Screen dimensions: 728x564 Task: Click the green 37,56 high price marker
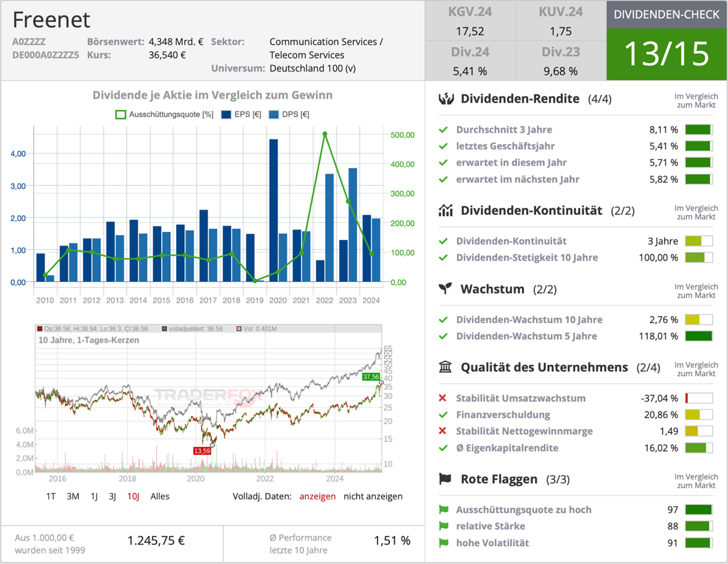(x=371, y=377)
